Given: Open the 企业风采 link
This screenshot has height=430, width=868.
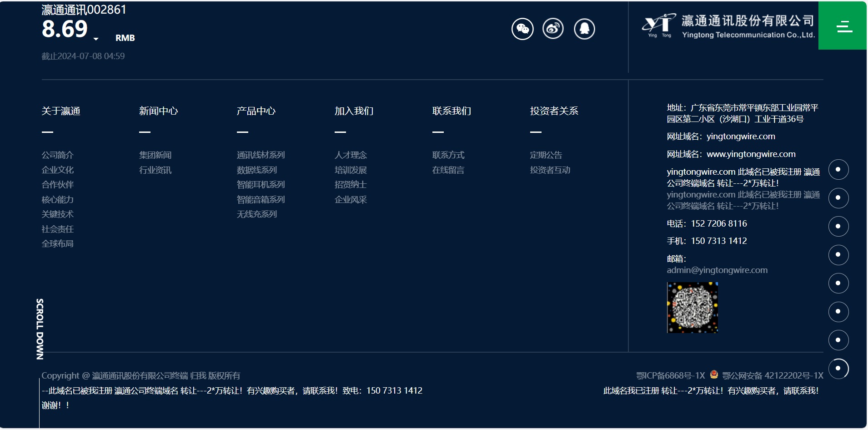Looking at the screenshot, I should click(351, 199).
